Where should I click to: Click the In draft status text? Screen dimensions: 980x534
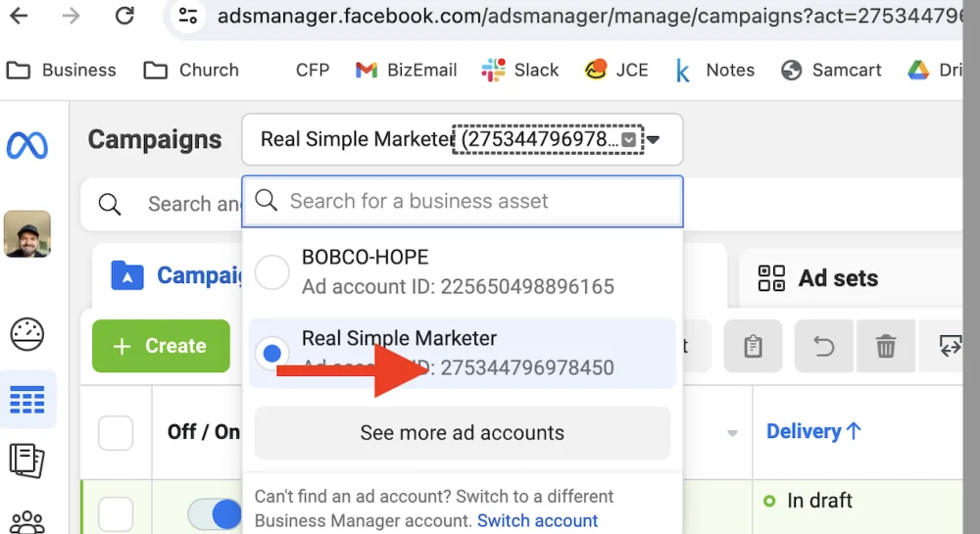(819, 501)
